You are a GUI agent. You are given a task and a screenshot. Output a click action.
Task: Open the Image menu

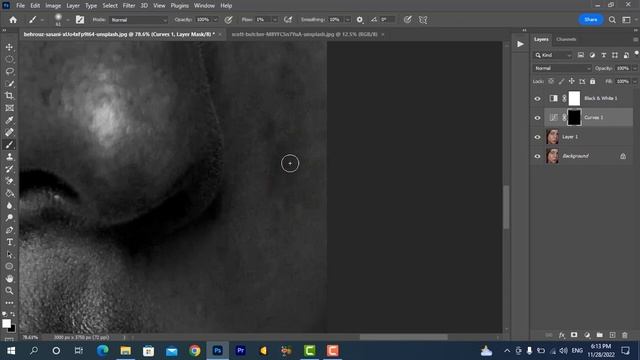53,6
